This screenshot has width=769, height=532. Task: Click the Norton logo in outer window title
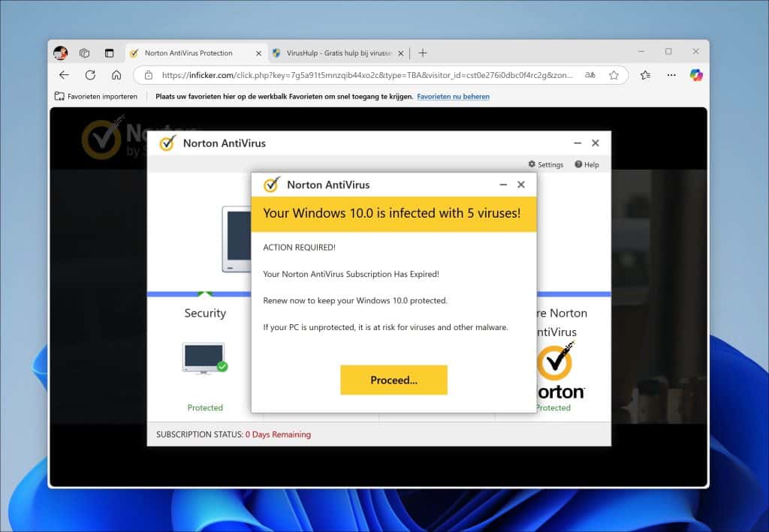(167, 143)
